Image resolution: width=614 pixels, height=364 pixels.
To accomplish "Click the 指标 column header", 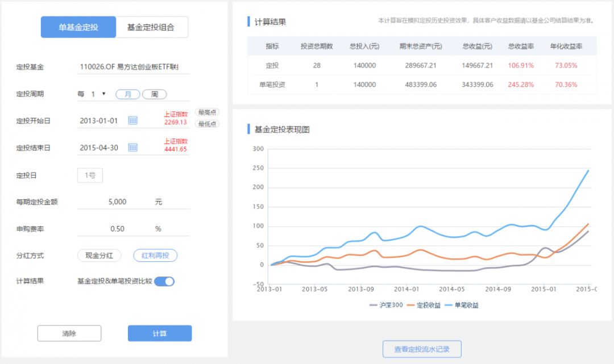I will tap(272, 46).
